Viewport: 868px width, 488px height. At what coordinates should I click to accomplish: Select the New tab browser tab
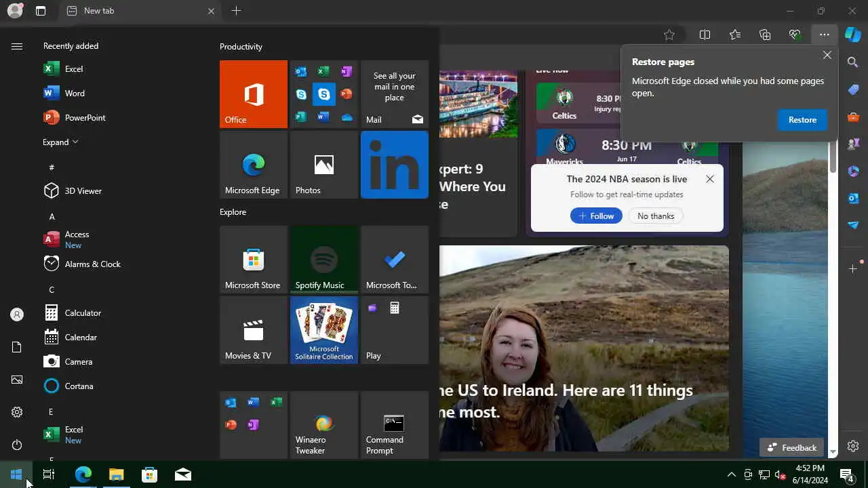(x=140, y=11)
